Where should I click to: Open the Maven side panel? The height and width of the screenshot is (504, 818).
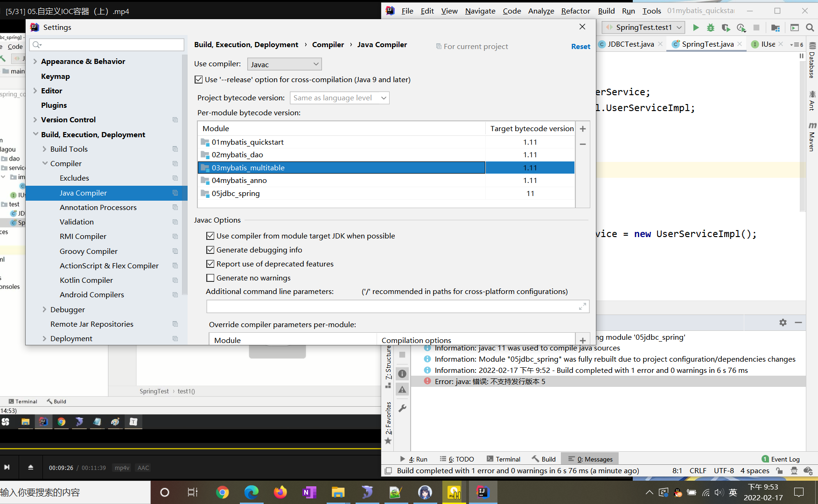(x=812, y=137)
